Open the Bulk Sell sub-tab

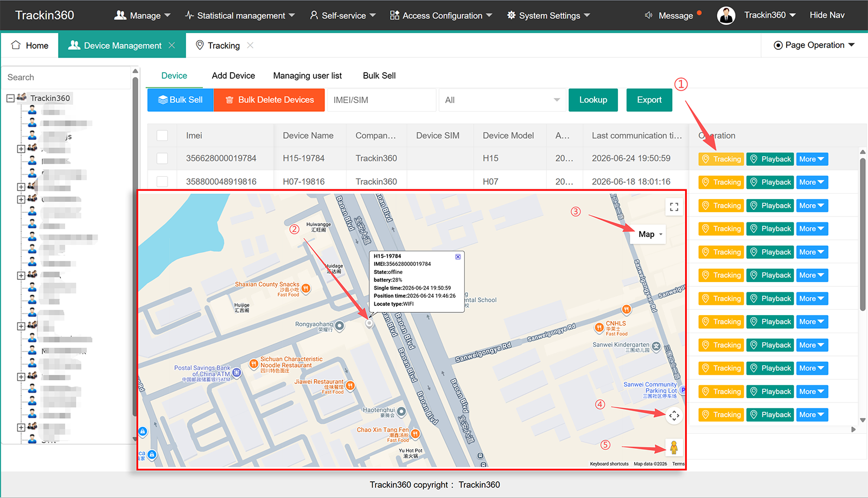379,76
